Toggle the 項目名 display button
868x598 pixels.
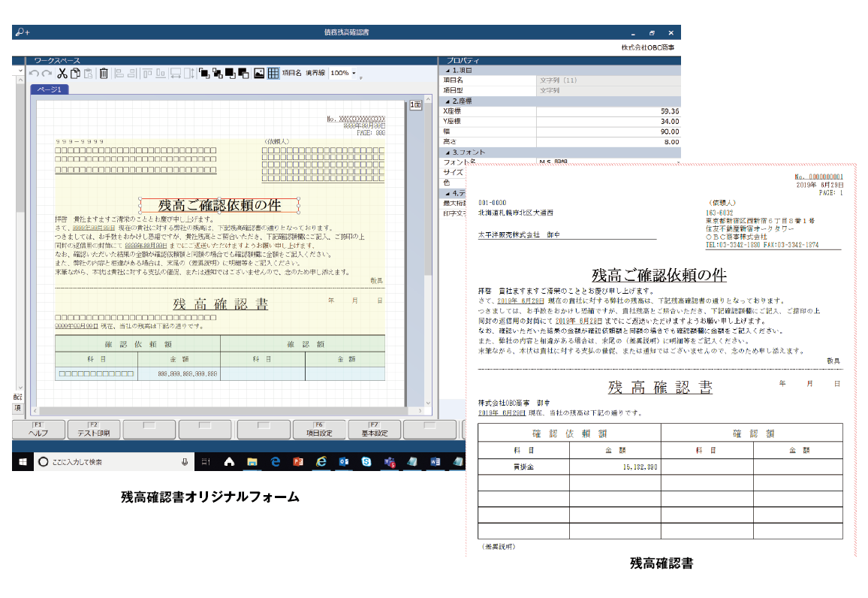[292, 73]
